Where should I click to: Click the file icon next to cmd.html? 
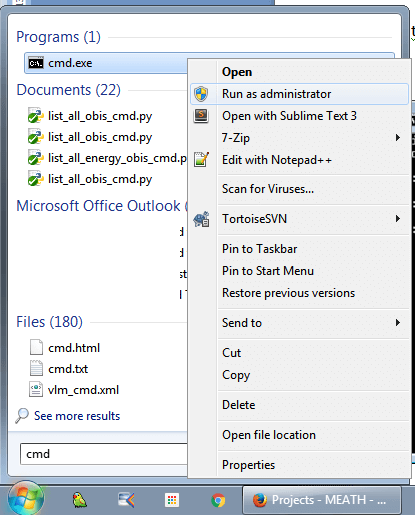tap(36, 347)
